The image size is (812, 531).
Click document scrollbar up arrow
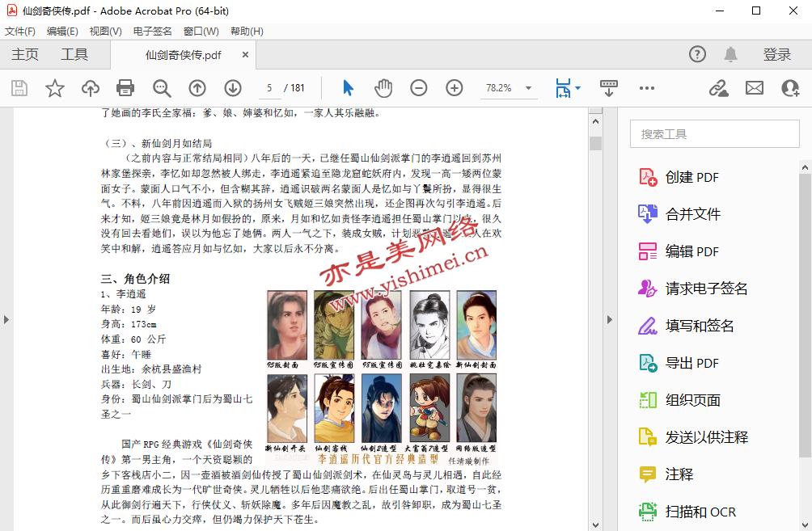[595, 121]
